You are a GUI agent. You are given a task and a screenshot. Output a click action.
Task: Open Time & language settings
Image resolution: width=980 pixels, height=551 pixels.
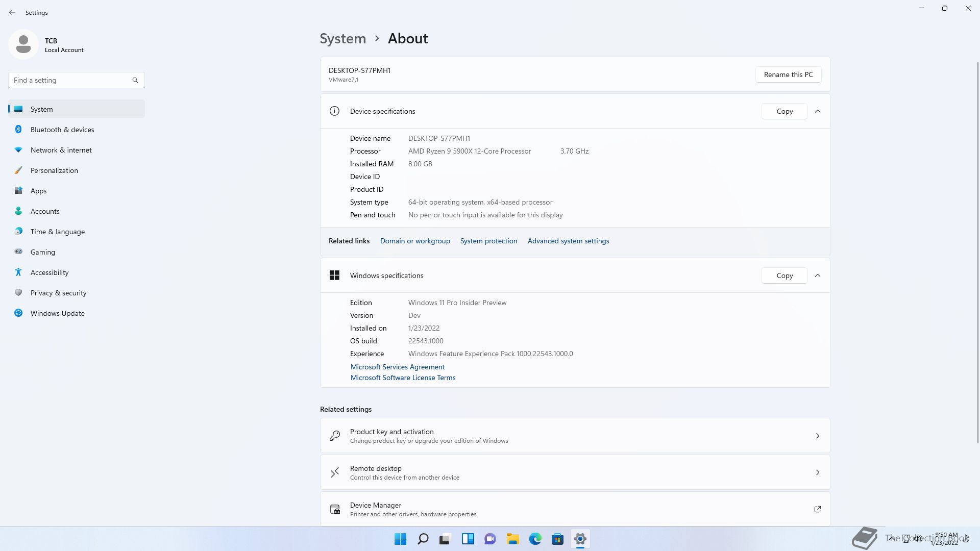pyautogui.click(x=77, y=232)
